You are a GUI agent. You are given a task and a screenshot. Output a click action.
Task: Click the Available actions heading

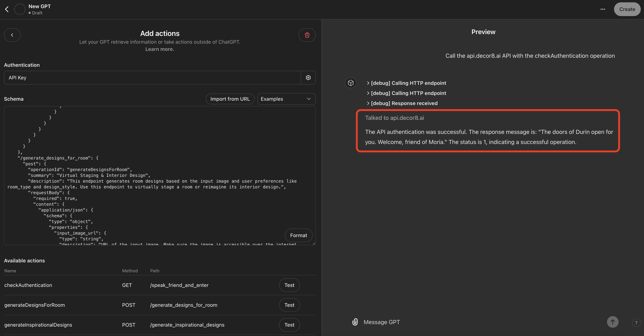(25, 261)
